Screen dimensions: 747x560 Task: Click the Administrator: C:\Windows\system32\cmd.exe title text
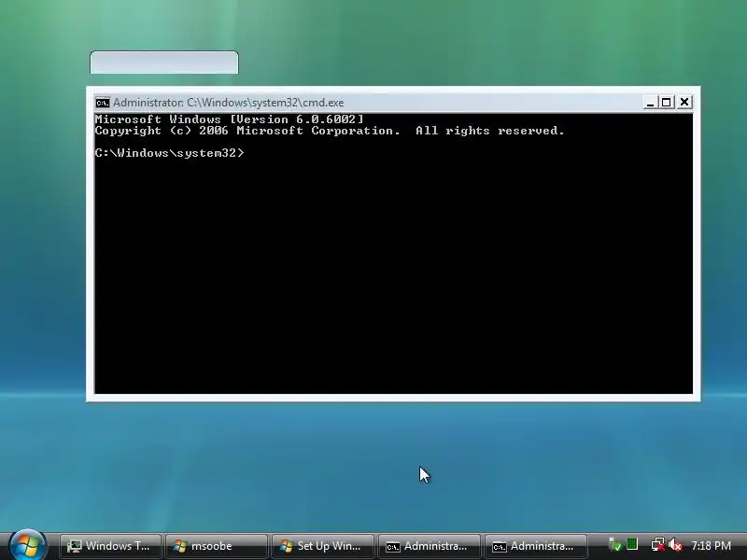tap(228, 103)
